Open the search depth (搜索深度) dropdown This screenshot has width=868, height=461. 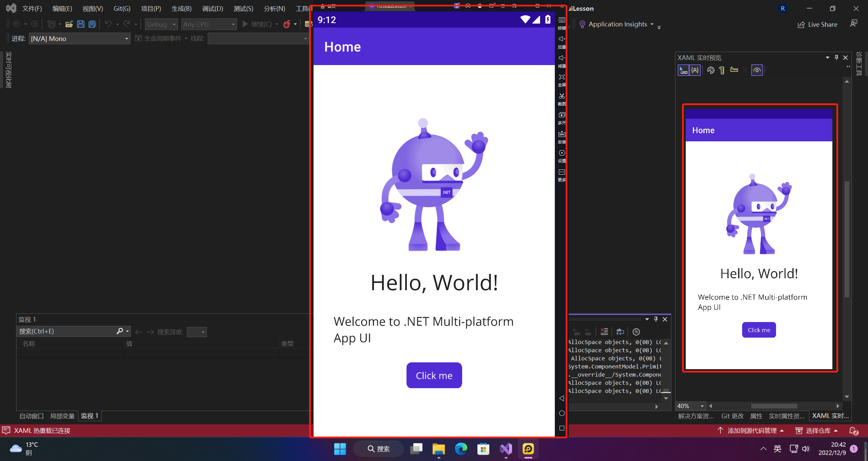197,332
